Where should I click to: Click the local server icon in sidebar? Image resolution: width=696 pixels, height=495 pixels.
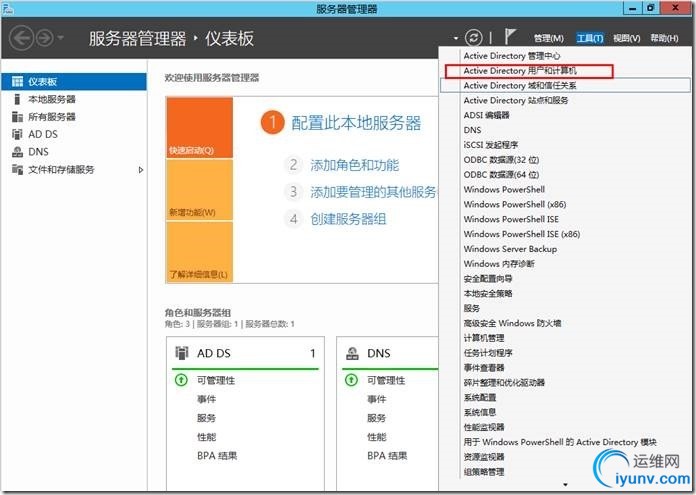click(x=17, y=99)
